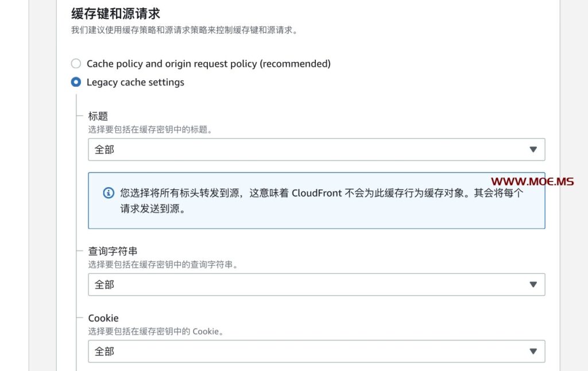Click helper text under the 查询字符串 label

[163, 265]
